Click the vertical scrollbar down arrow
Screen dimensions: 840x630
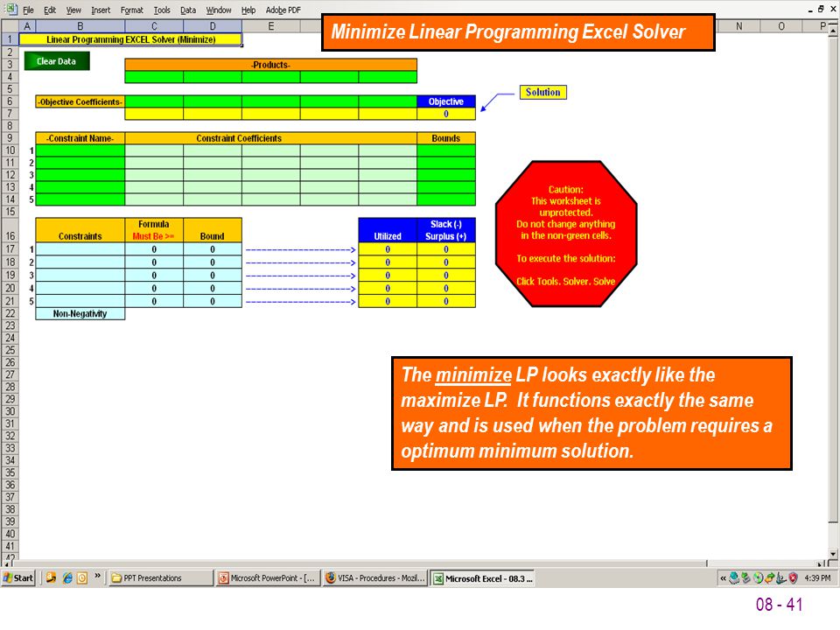[x=833, y=554]
